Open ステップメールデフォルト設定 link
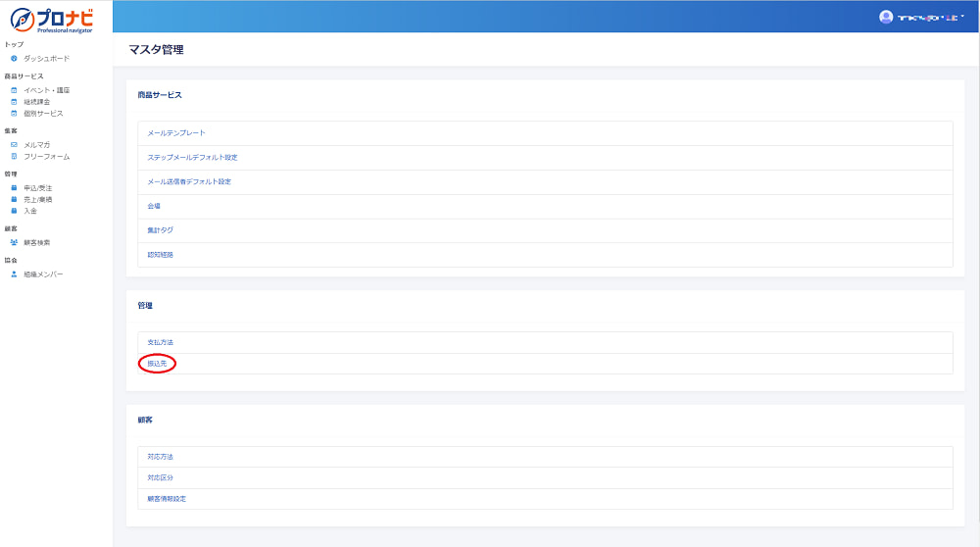This screenshot has width=980, height=547. (x=192, y=157)
